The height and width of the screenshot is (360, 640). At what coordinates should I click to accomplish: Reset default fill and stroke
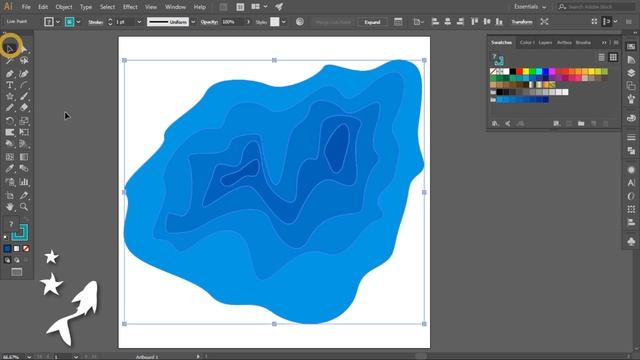[6, 237]
